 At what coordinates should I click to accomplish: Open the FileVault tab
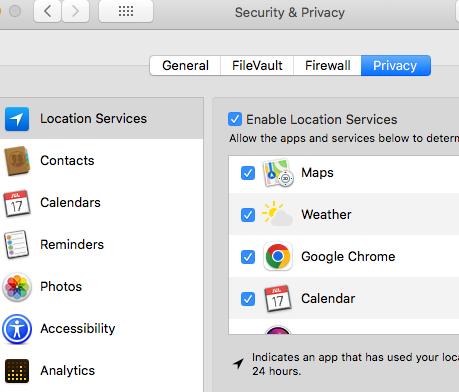(x=257, y=65)
